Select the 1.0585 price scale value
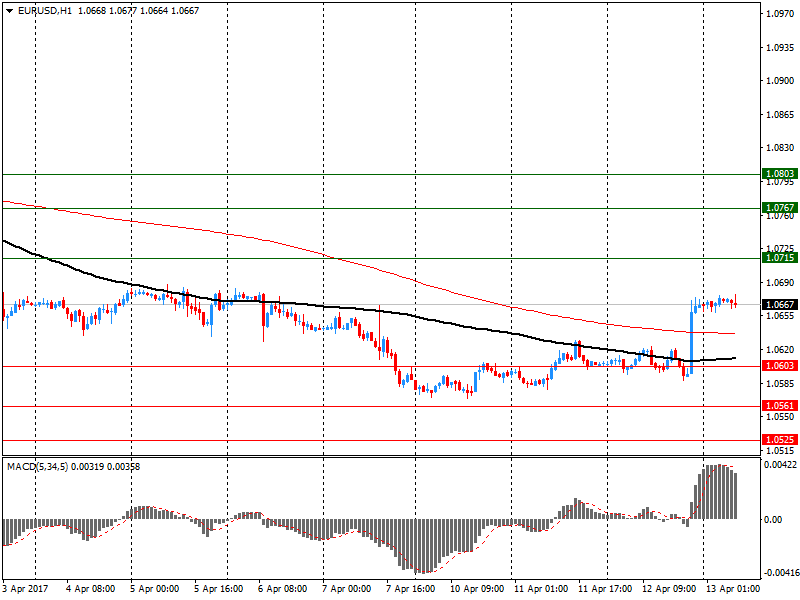Screen dimensions: 800x600 [x=780, y=383]
